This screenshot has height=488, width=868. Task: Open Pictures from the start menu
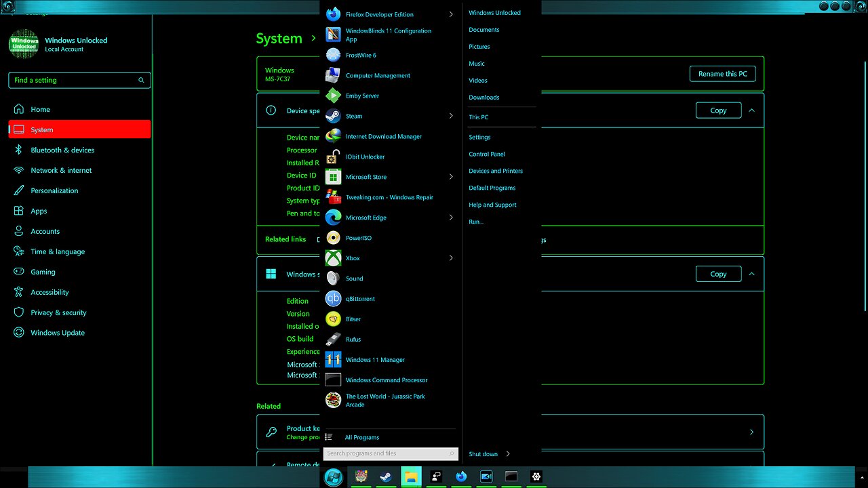tap(479, 47)
